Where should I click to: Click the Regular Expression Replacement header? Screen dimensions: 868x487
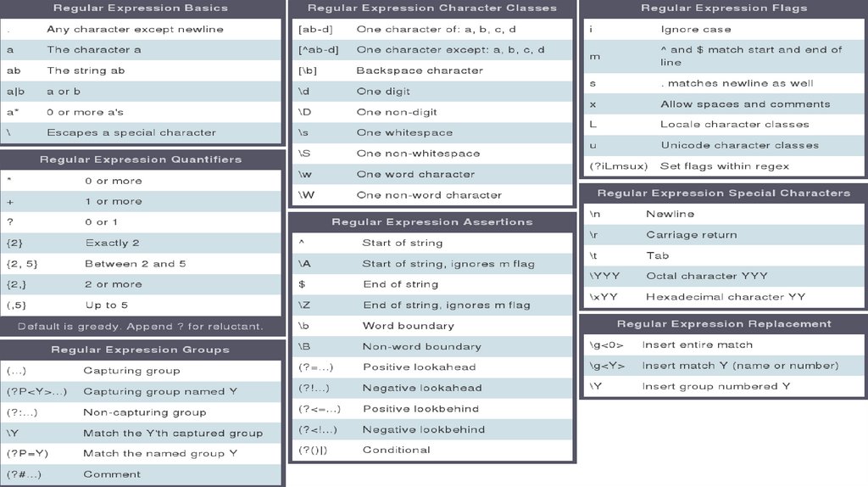[723, 324]
